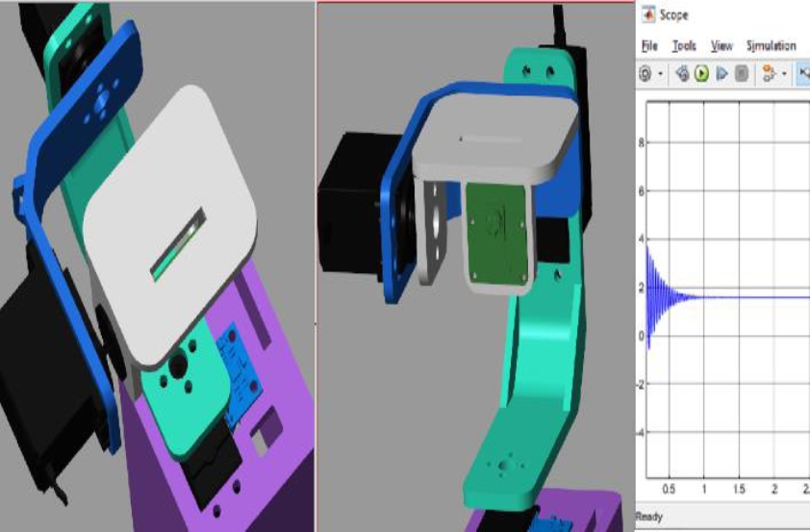Viewport: 810px width, 532px height.
Task: Expand the configuration properties dropdown arrow
Action: point(660,73)
